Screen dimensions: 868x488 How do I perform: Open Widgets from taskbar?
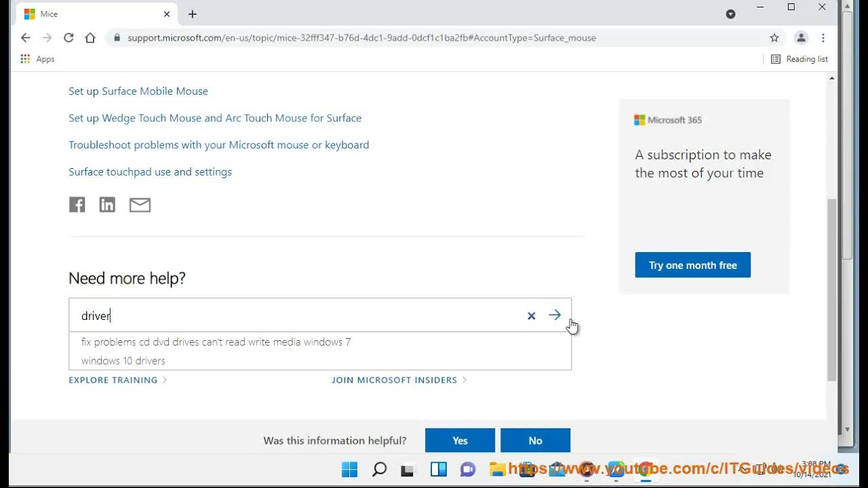(438, 469)
